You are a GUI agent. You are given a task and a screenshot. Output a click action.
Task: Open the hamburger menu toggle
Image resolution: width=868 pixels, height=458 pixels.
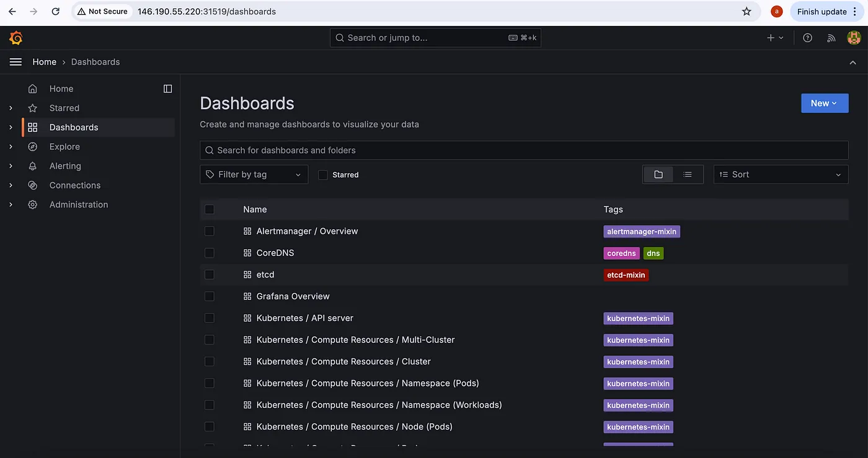[16, 62]
